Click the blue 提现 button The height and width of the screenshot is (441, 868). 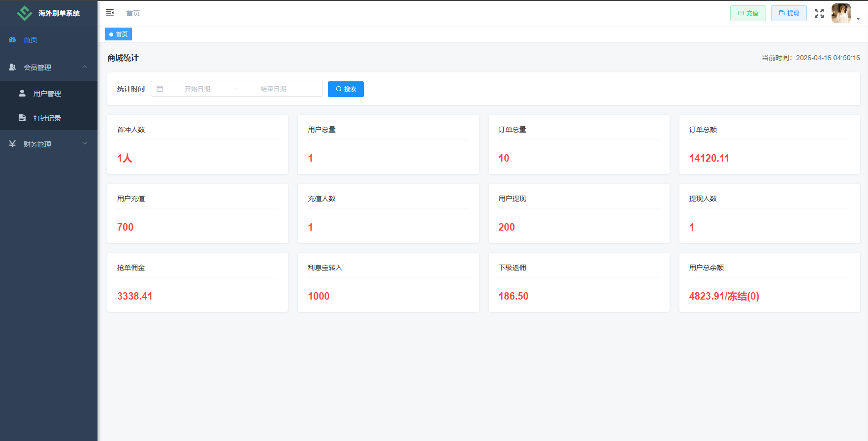789,13
